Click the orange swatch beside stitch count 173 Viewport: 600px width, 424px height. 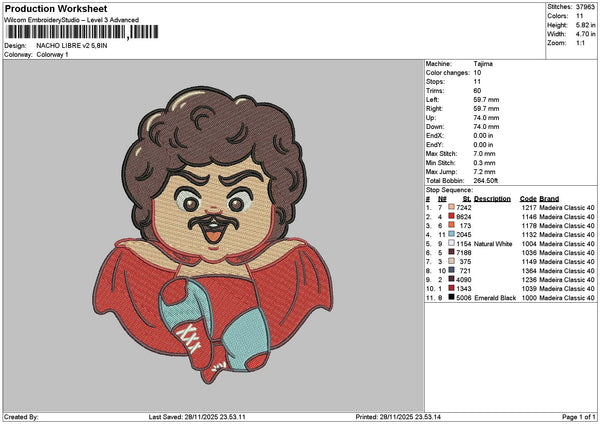coord(452,225)
